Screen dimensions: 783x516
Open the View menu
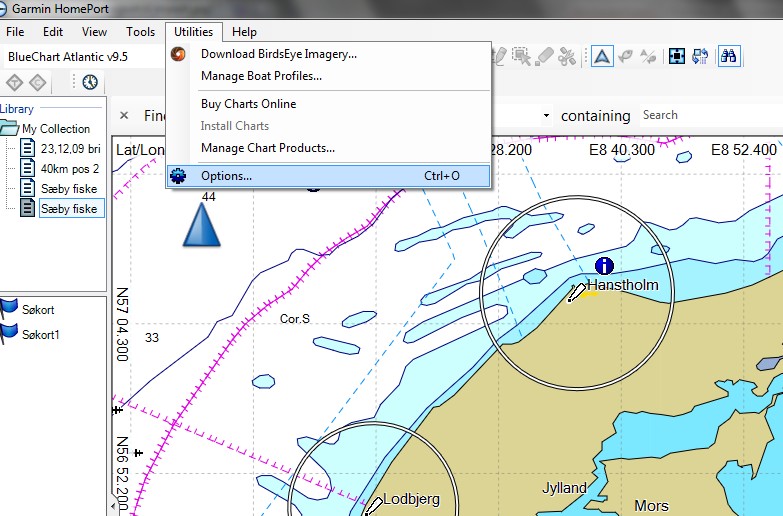click(94, 32)
